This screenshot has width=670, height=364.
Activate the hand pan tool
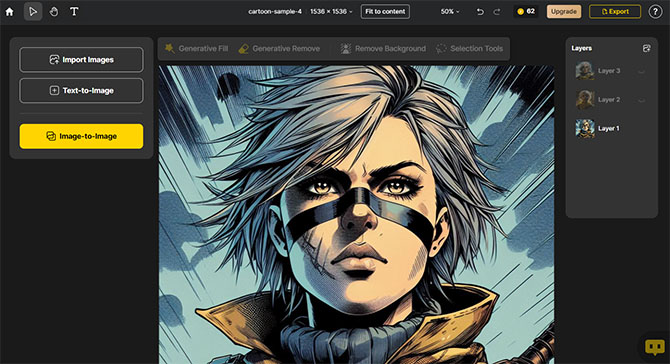pos(53,12)
